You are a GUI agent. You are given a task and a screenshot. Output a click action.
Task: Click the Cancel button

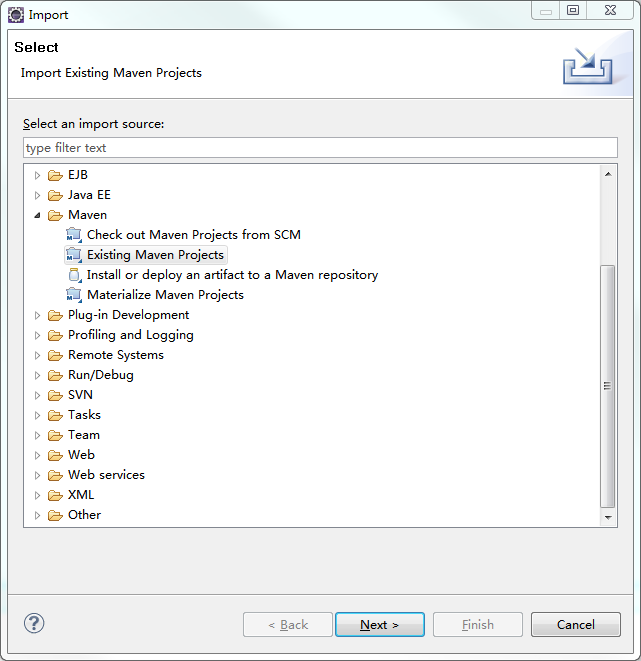(x=576, y=624)
